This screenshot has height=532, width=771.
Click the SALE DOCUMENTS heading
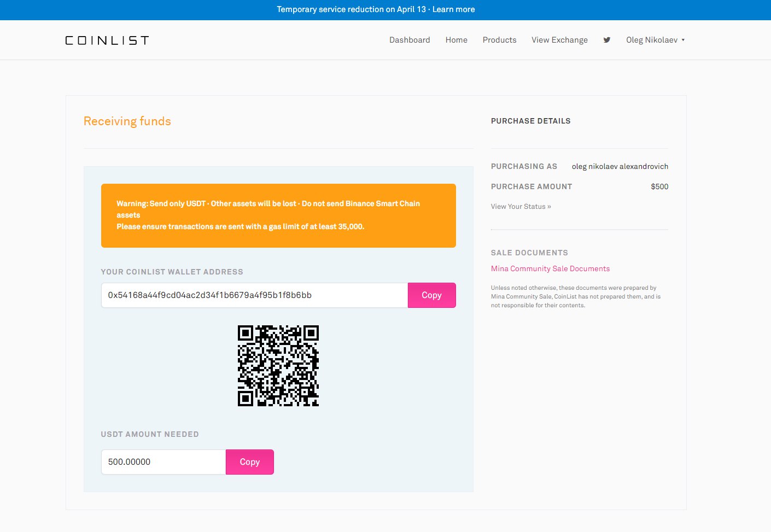[529, 253]
